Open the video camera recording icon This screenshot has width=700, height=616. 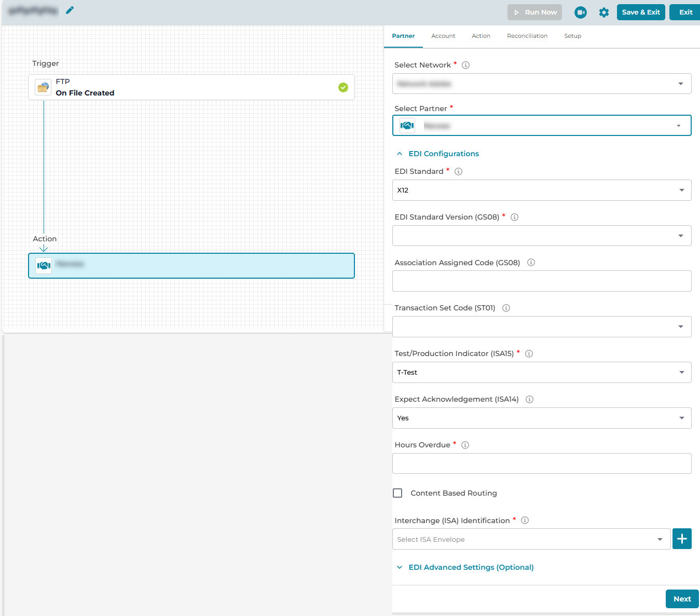(581, 12)
